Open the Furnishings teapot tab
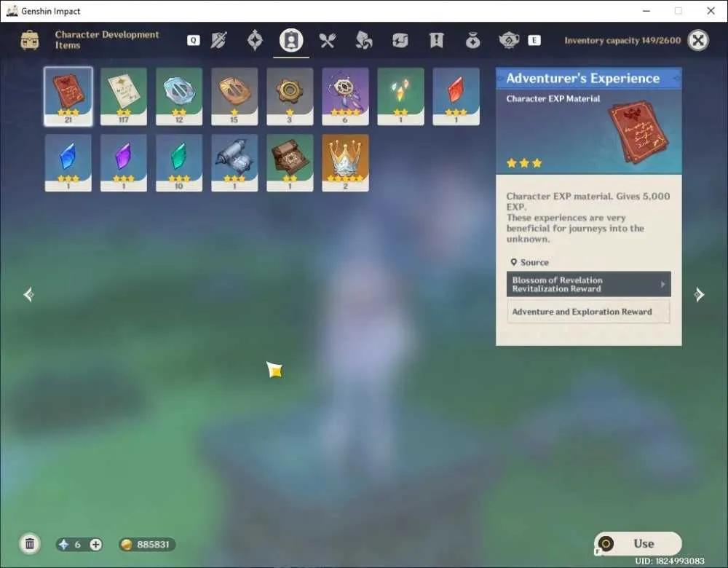This screenshot has width=728, height=568. [509, 41]
